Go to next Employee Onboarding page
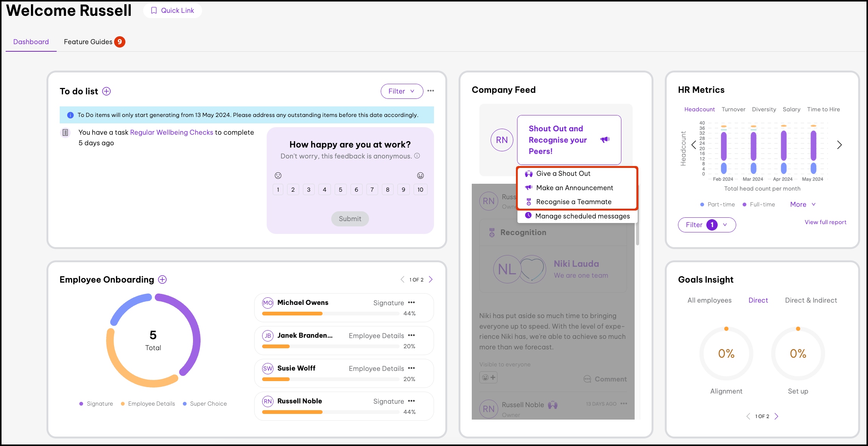 431,280
